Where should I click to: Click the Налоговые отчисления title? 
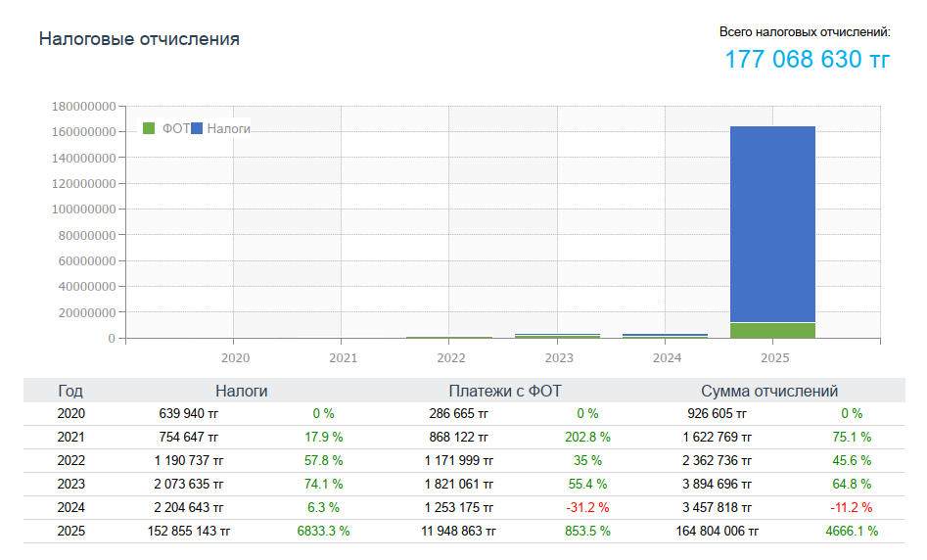(x=139, y=39)
